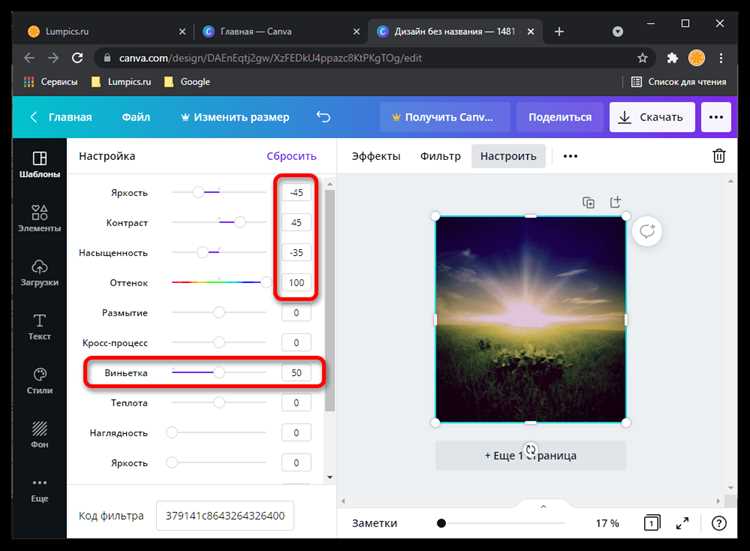Click the sunset image on canvas
750x551 pixels.
pyautogui.click(x=530, y=320)
